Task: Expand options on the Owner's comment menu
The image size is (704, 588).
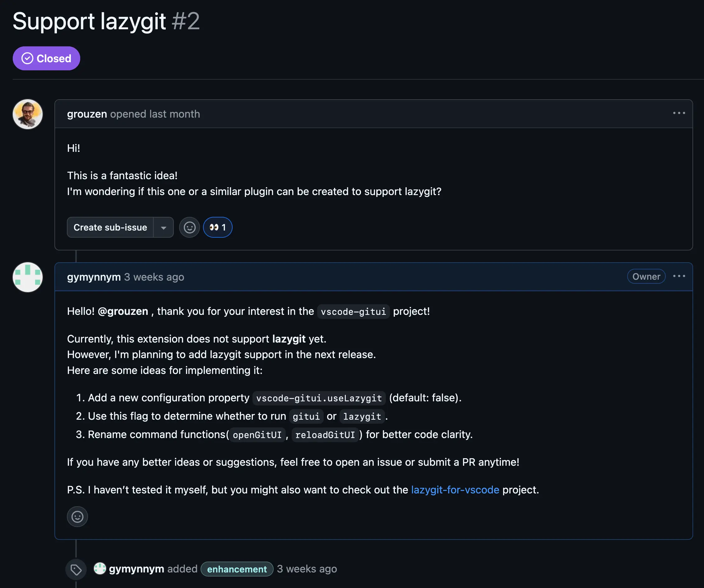Action: click(x=679, y=276)
